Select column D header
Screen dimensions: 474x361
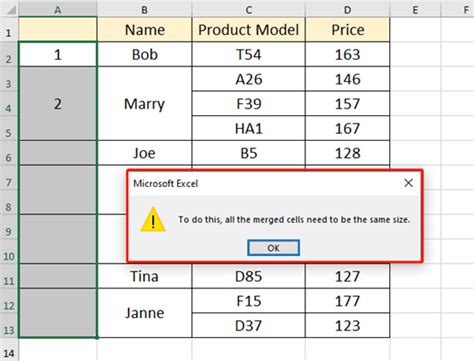point(347,10)
